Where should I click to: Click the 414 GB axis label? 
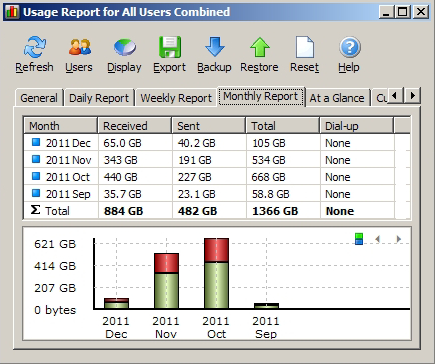point(55,266)
